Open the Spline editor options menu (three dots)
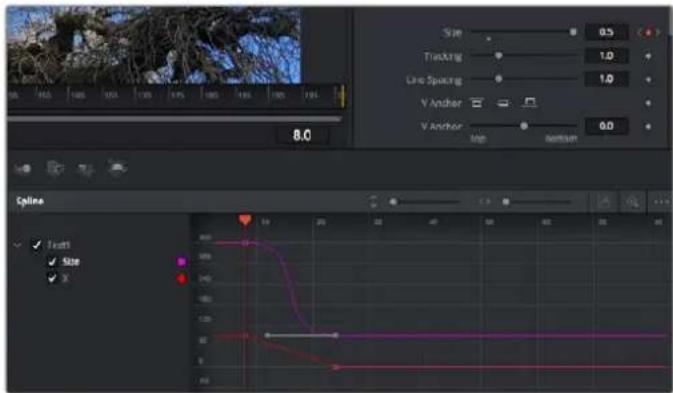Screen dimensions: 673x393 (661, 201)
